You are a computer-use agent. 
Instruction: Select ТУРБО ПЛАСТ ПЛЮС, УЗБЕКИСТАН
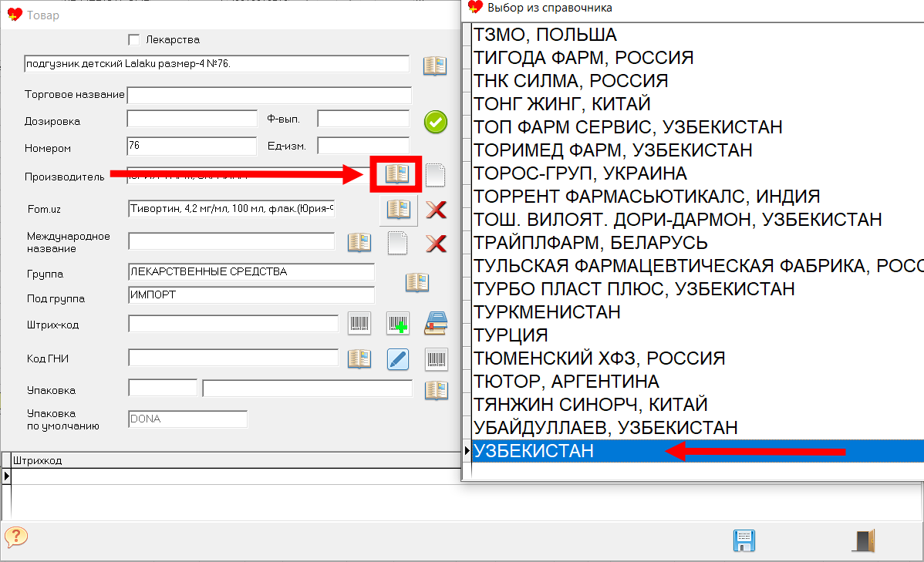(x=698, y=288)
